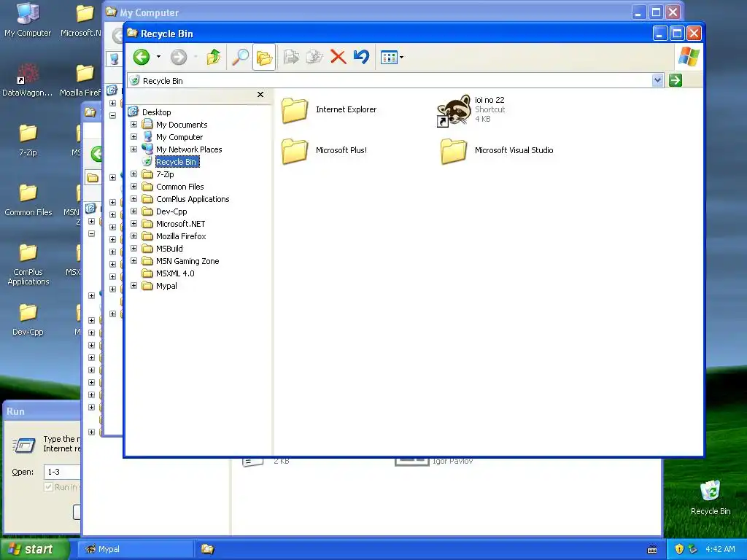Click the blue Undo arrow
The width and height of the screenshot is (747, 560).
pyautogui.click(x=362, y=57)
